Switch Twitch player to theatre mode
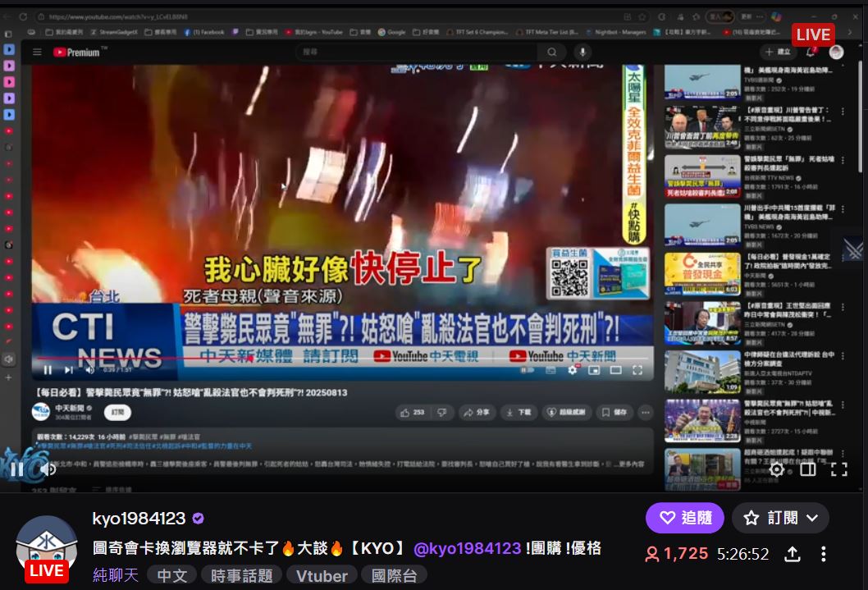The width and height of the screenshot is (868, 590). click(x=807, y=469)
